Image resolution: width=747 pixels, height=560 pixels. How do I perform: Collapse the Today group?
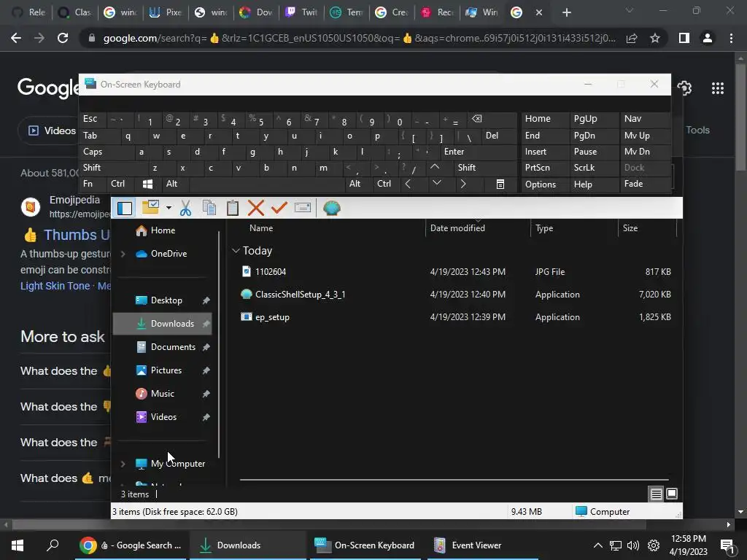point(236,251)
